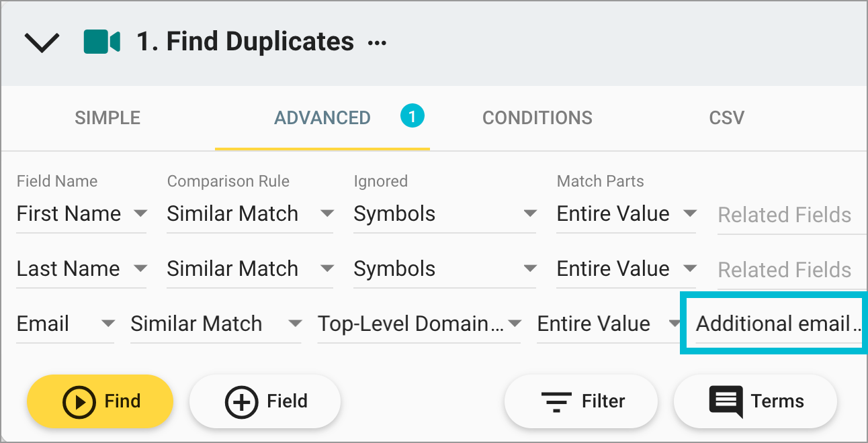Click the blue count badge on ADVANCED tab
Screen dimensions: 868x443
pyautogui.click(x=413, y=115)
